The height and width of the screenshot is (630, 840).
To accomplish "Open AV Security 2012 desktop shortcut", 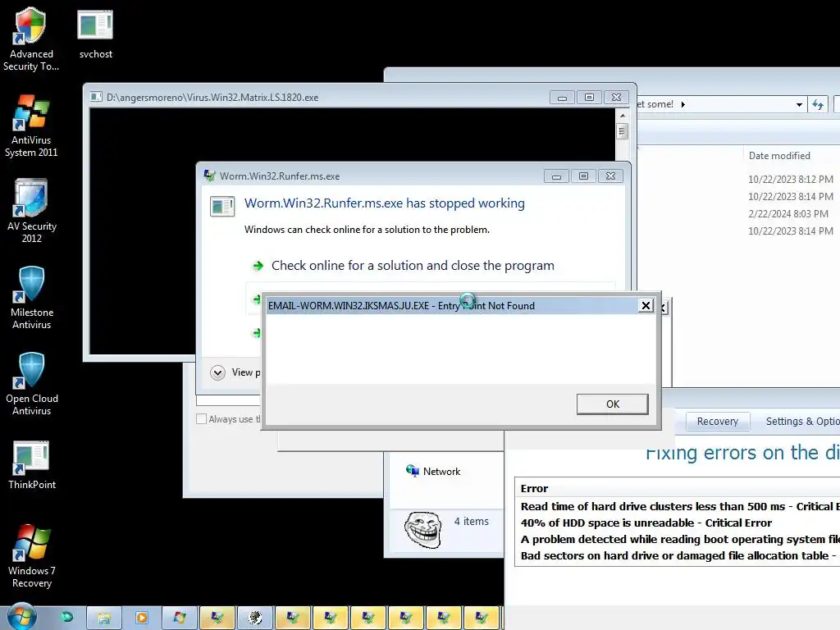I will coord(31,212).
